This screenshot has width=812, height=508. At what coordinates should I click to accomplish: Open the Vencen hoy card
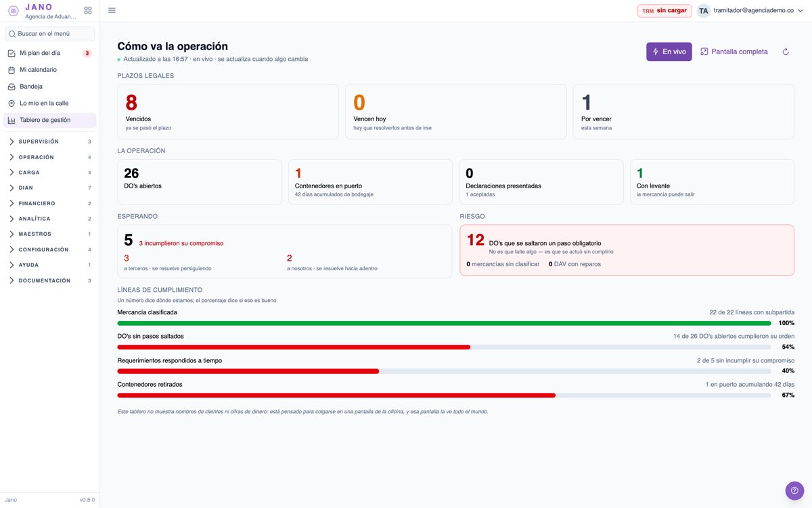point(455,112)
